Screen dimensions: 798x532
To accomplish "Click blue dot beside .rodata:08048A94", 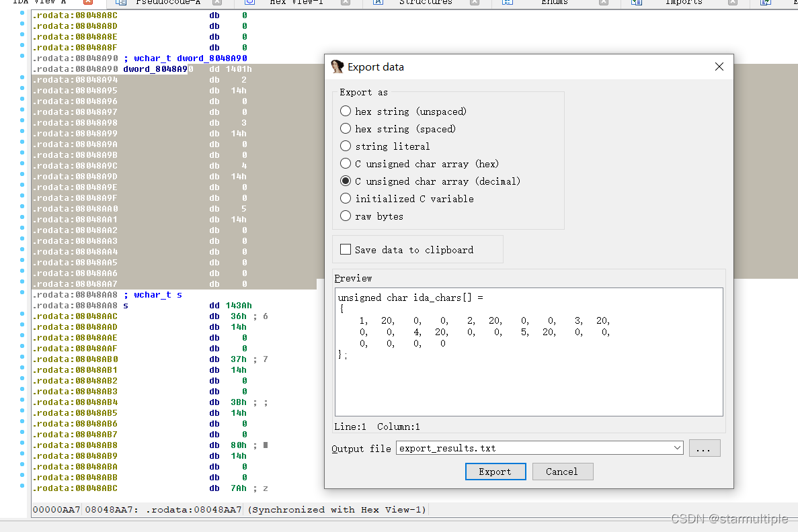I will pyautogui.click(x=22, y=77).
